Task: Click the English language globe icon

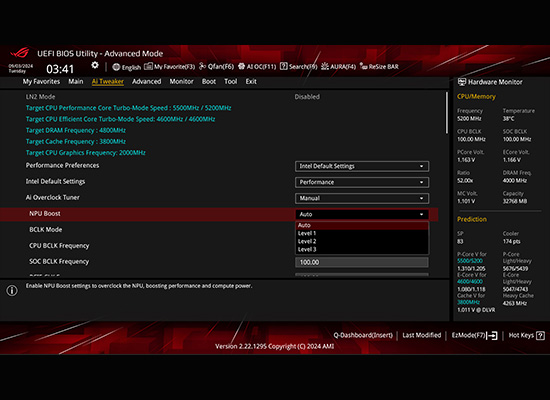Action: click(x=116, y=67)
